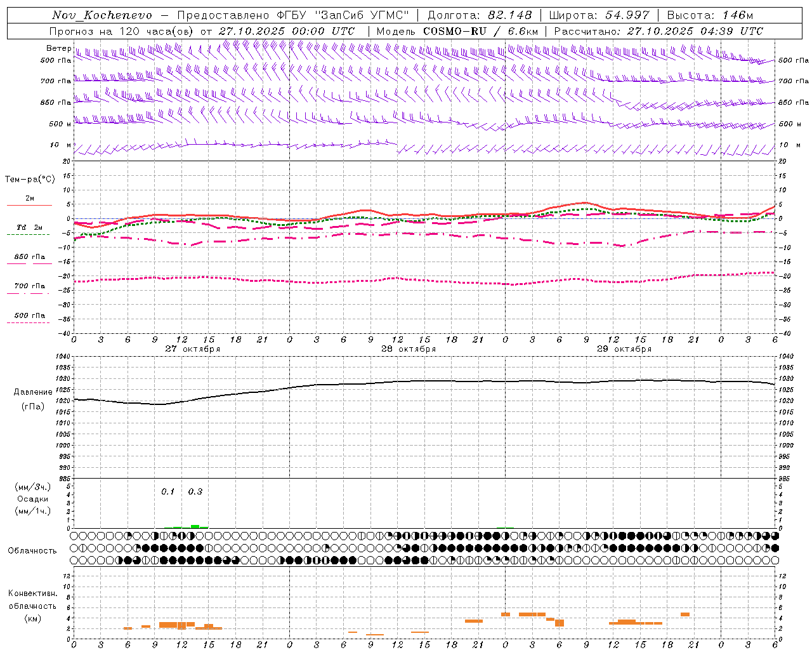This screenshot has width=812, height=650.
Task: Click the '(мм/1ч.)' precipitation unit label
Action: 32,511
